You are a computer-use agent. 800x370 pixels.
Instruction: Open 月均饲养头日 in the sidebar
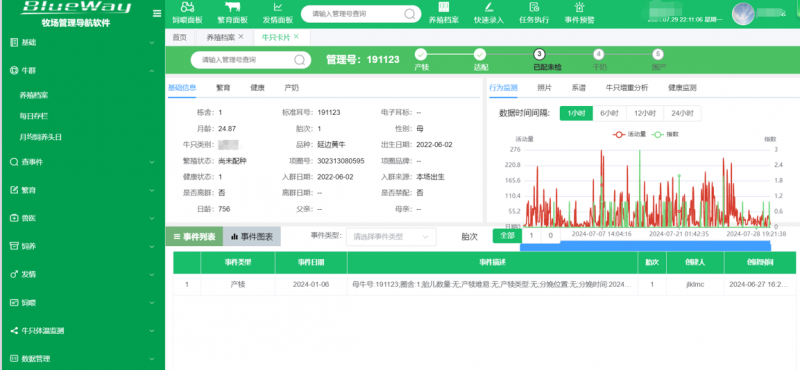point(41,137)
